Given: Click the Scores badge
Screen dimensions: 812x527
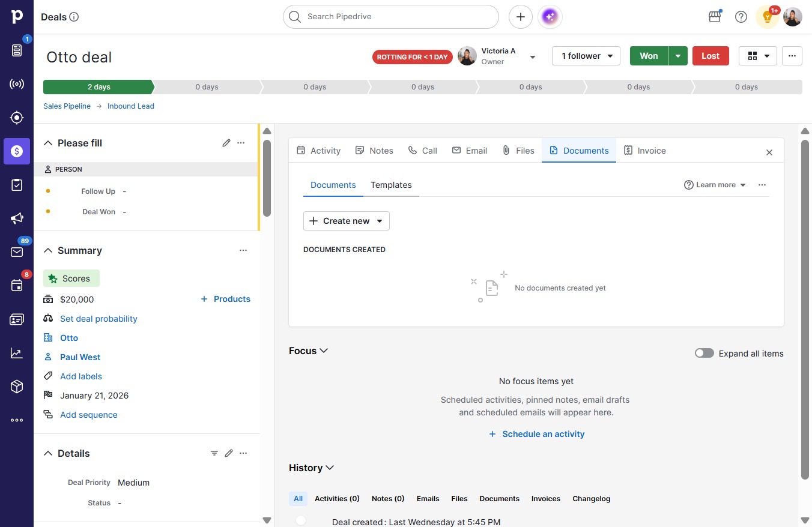Looking at the screenshot, I should point(71,279).
